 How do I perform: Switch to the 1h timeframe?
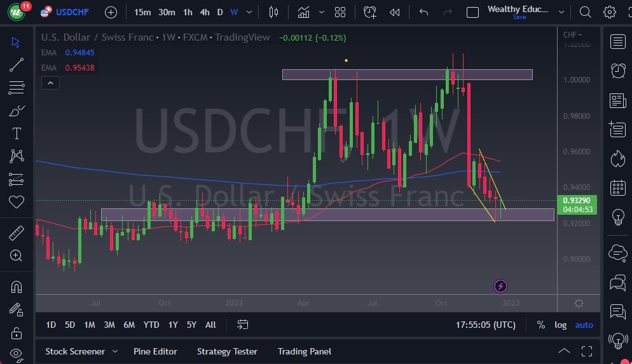[188, 13]
